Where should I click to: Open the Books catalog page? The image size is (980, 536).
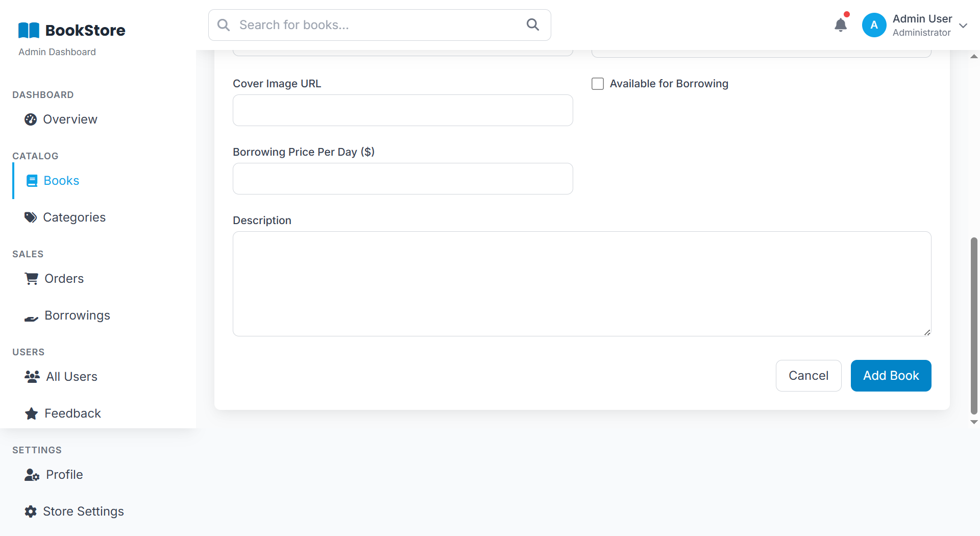61,181
